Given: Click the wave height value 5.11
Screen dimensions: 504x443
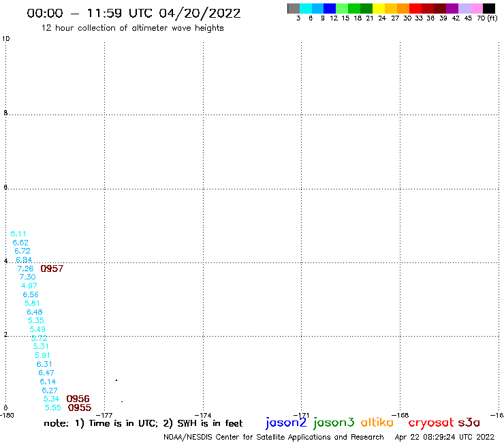Looking at the screenshot, I should pos(18,234).
